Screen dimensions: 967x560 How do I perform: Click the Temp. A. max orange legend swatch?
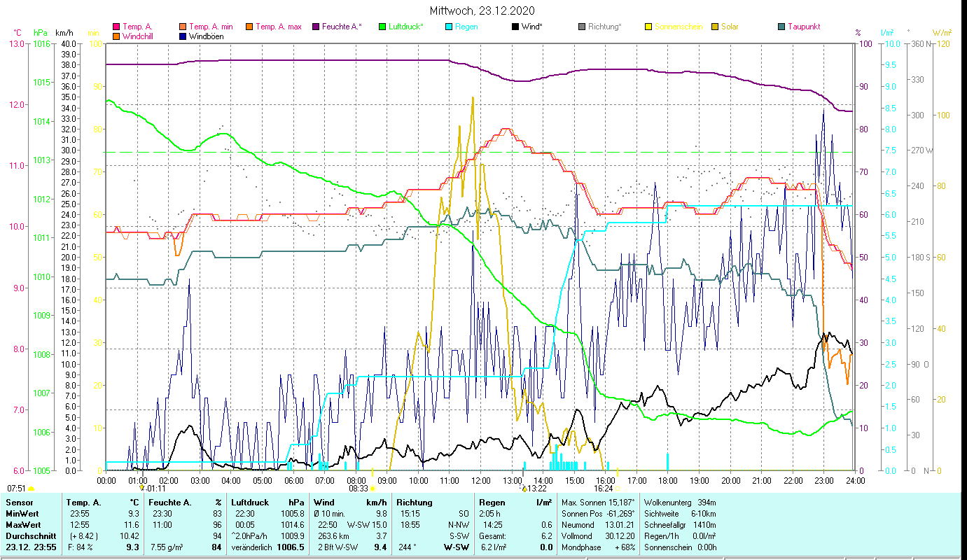point(249,27)
